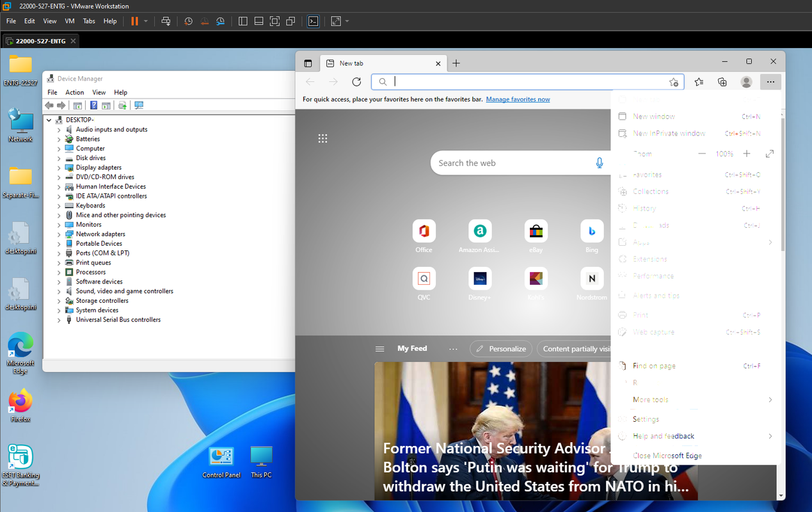
Task: Pause the virtual machine in VMware toolbar
Action: 134,21
